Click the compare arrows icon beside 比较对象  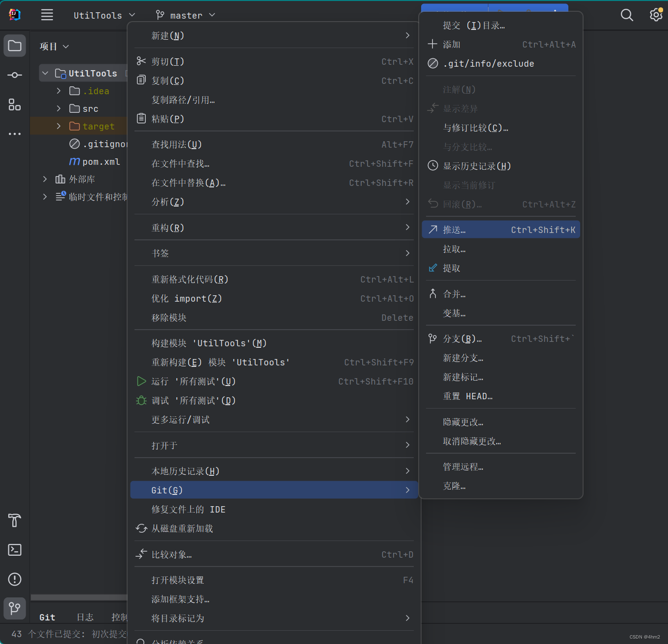tap(141, 554)
